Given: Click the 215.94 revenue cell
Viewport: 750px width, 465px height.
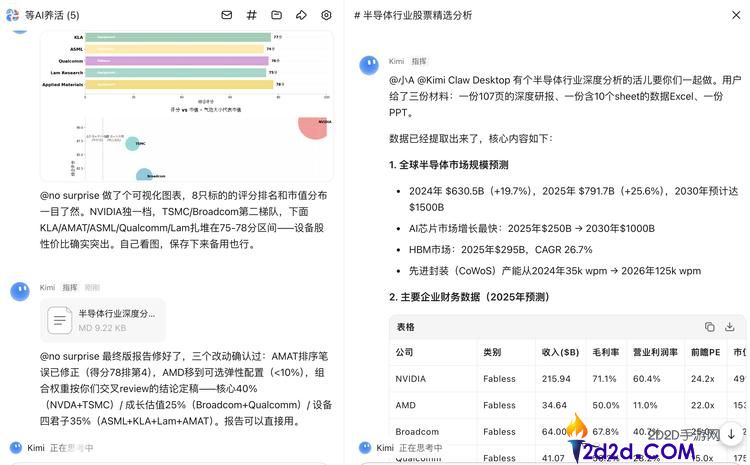Looking at the screenshot, I should coord(556,379).
